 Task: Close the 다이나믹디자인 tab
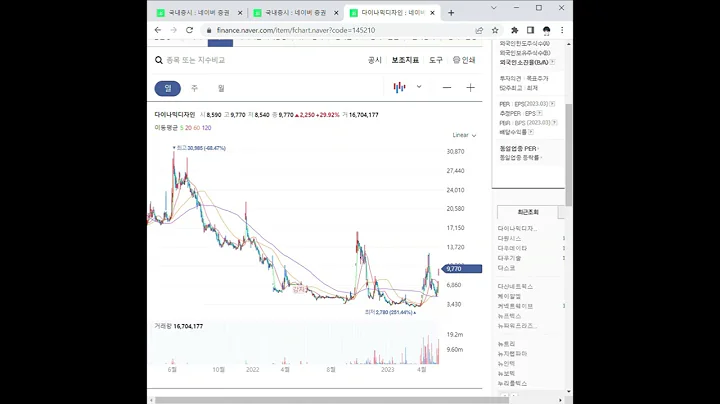[432, 13]
